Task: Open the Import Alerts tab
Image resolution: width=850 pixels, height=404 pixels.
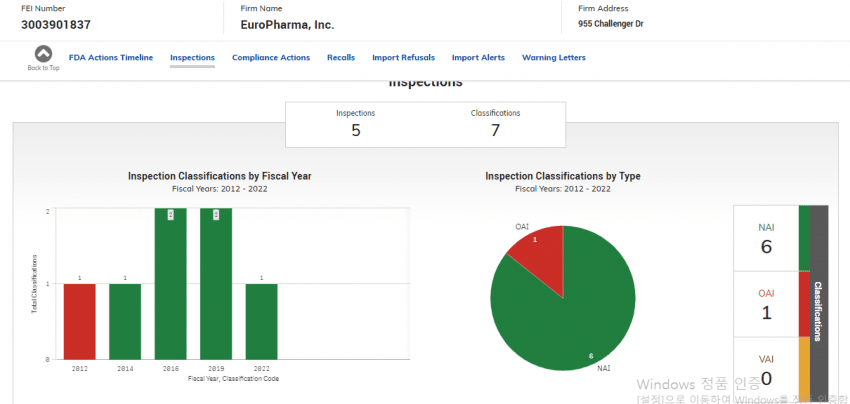Action: coord(478,57)
